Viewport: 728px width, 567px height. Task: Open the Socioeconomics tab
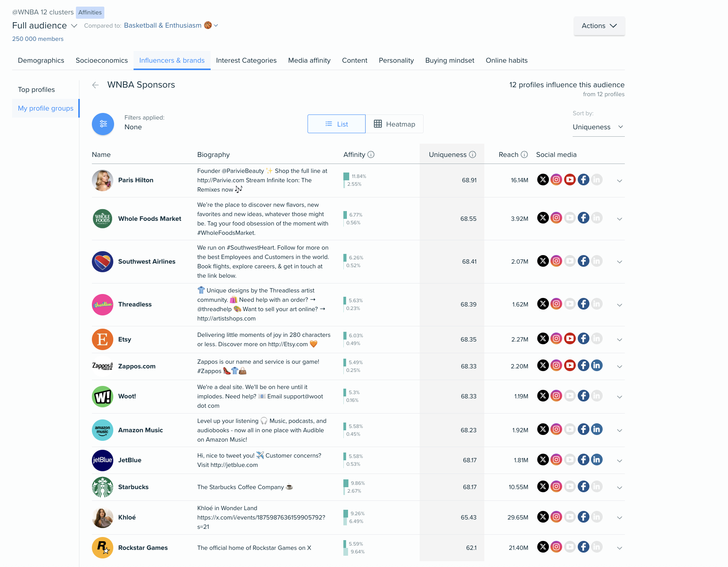click(x=102, y=60)
